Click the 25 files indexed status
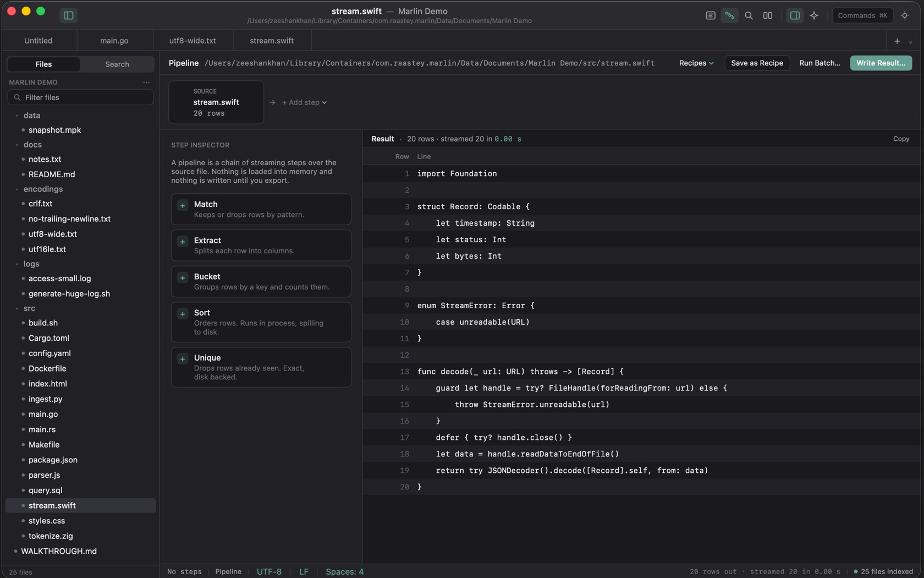 pos(883,571)
